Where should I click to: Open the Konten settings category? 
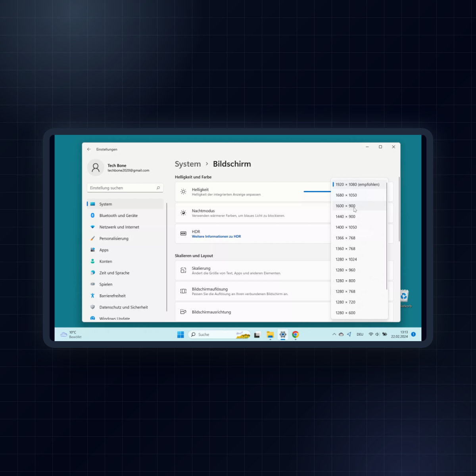tap(125, 261)
